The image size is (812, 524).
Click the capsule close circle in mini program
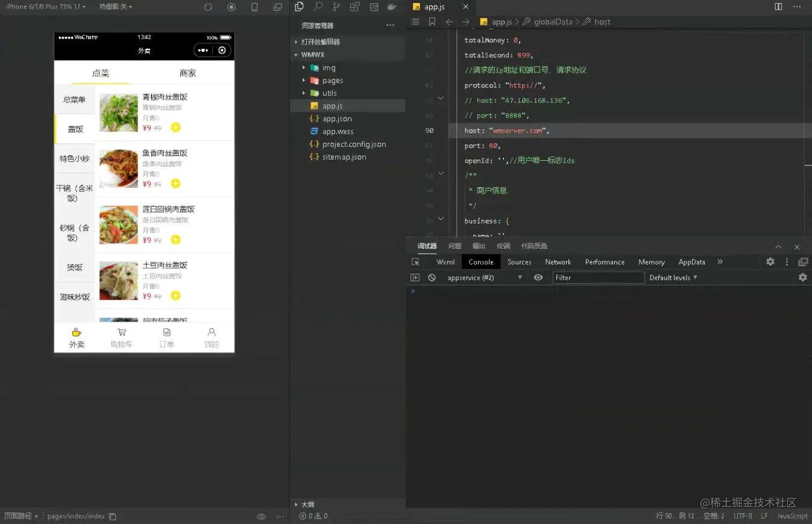[x=222, y=51]
